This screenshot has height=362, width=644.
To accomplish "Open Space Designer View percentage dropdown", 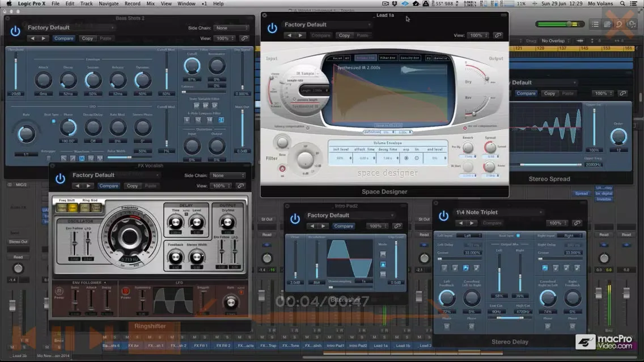I will coord(478,35).
